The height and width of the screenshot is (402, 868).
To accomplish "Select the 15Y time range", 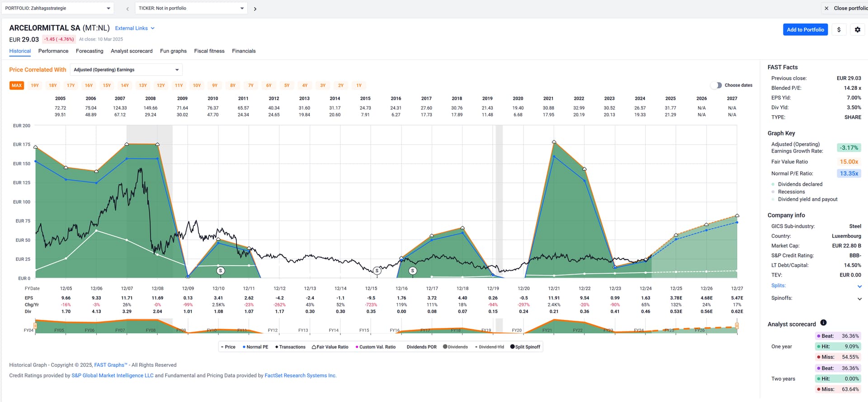I will click(x=107, y=85).
